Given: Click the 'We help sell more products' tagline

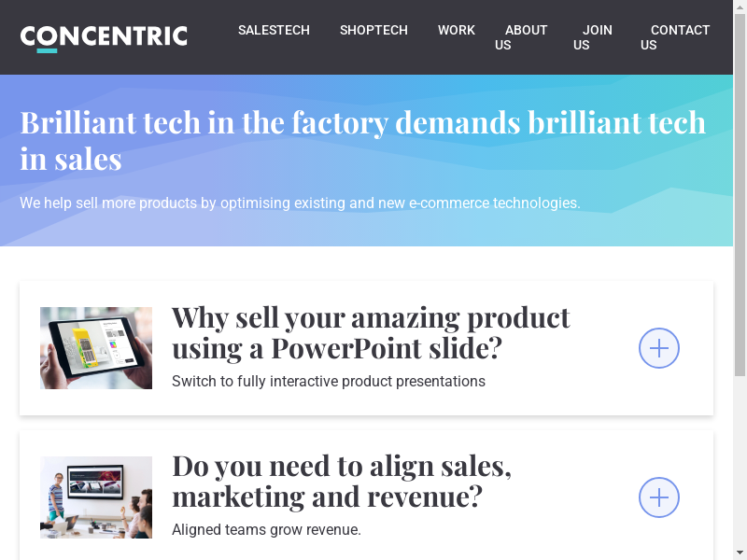Looking at the screenshot, I should [300, 203].
